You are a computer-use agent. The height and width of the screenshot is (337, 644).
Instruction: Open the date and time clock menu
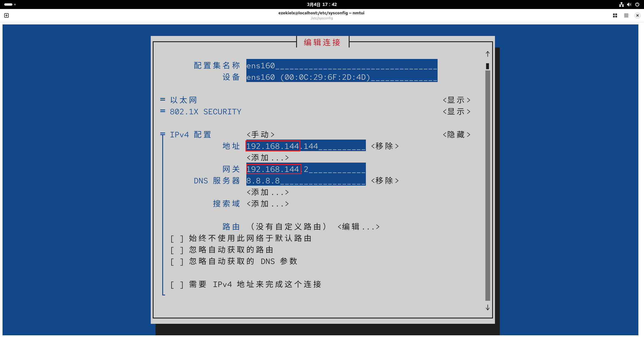[x=322, y=4]
